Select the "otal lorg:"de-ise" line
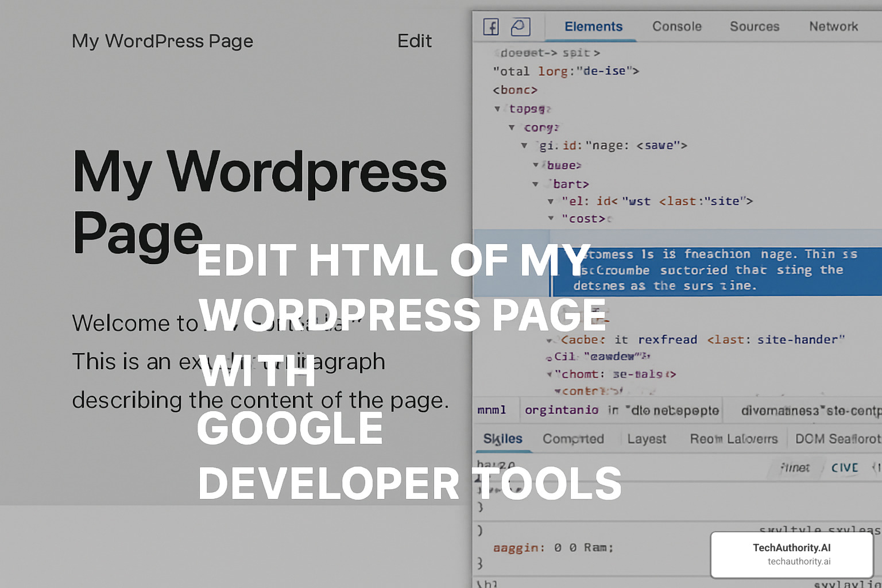The height and width of the screenshot is (588, 882). (x=566, y=71)
